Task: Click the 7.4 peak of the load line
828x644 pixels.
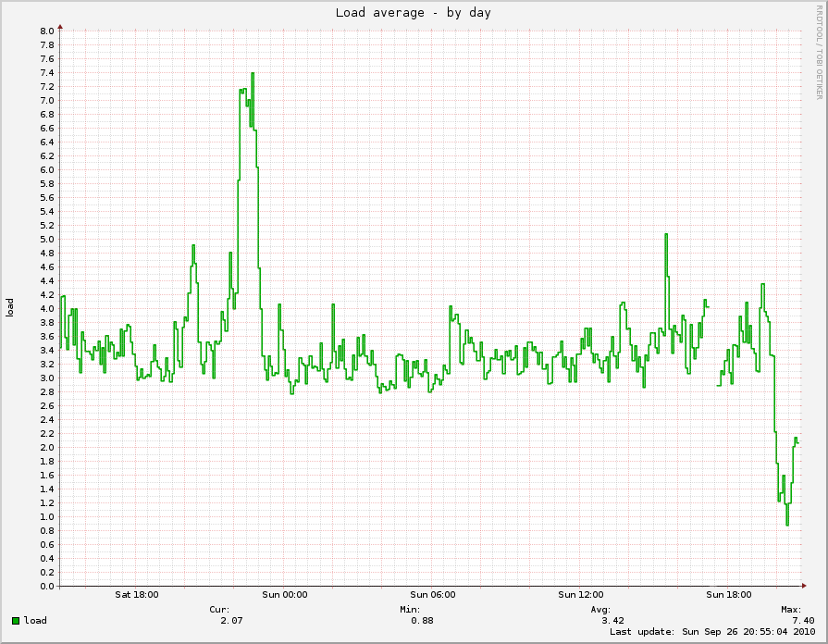Action: (x=253, y=73)
